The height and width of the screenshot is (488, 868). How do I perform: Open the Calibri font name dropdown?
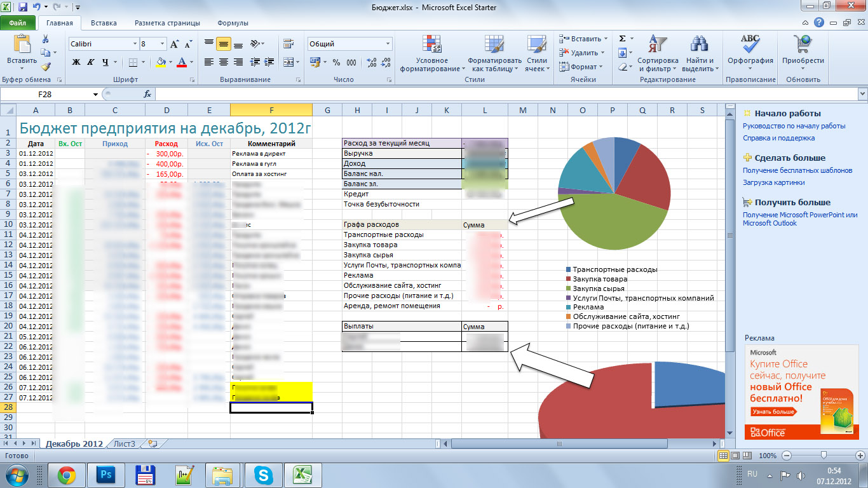pos(135,44)
